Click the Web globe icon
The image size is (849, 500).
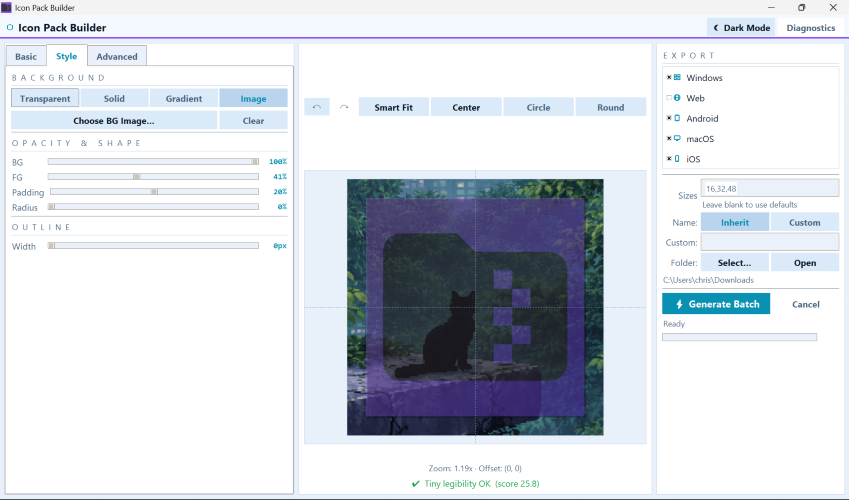pyautogui.click(x=677, y=98)
